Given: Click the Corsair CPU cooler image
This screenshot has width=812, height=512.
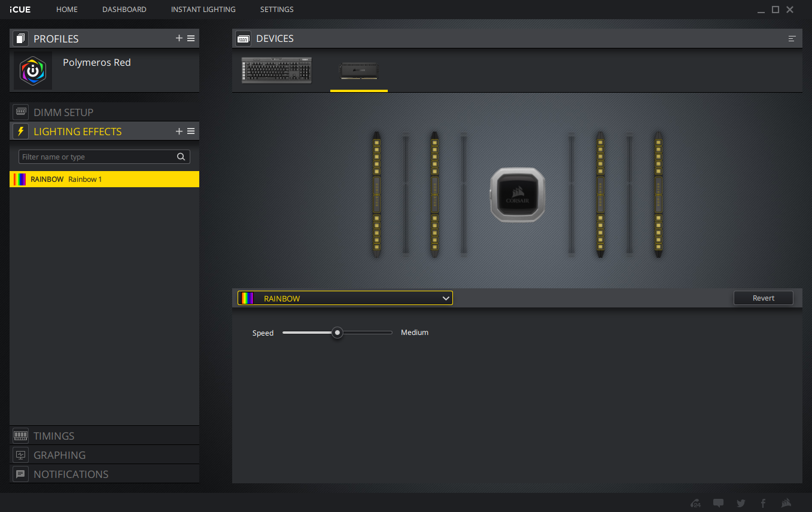Looking at the screenshot, I should 518,195.
